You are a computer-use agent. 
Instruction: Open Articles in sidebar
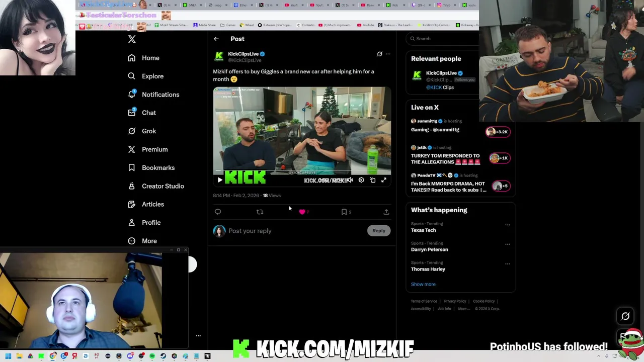[x=146, y=204]
